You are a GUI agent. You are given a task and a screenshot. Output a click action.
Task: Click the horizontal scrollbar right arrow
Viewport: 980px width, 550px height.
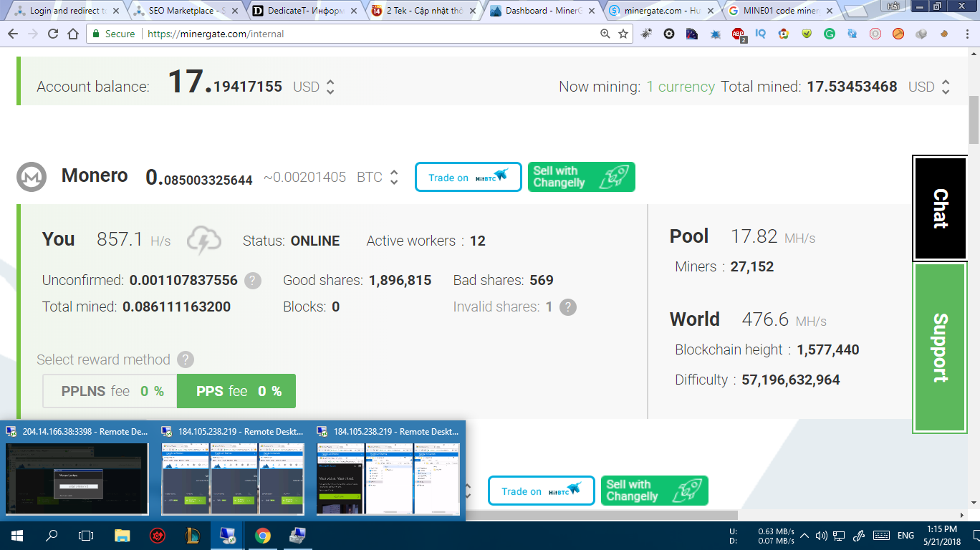(x=961, y=515)
